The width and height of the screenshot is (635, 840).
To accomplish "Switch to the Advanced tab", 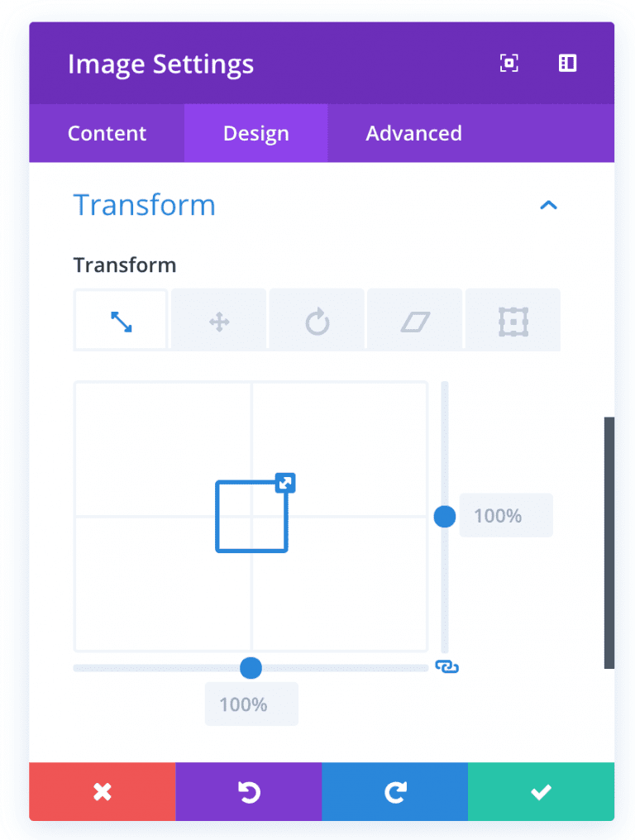I will 413,132.
